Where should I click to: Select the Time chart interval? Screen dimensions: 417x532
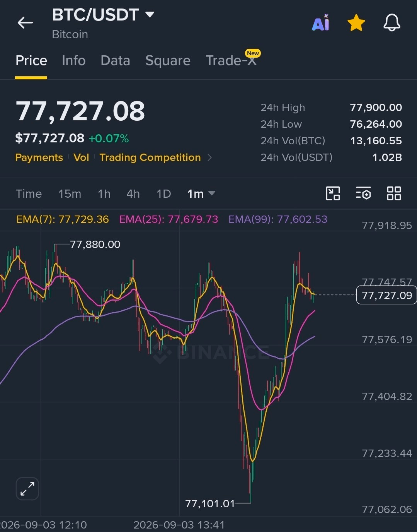[x=29, y=193]
